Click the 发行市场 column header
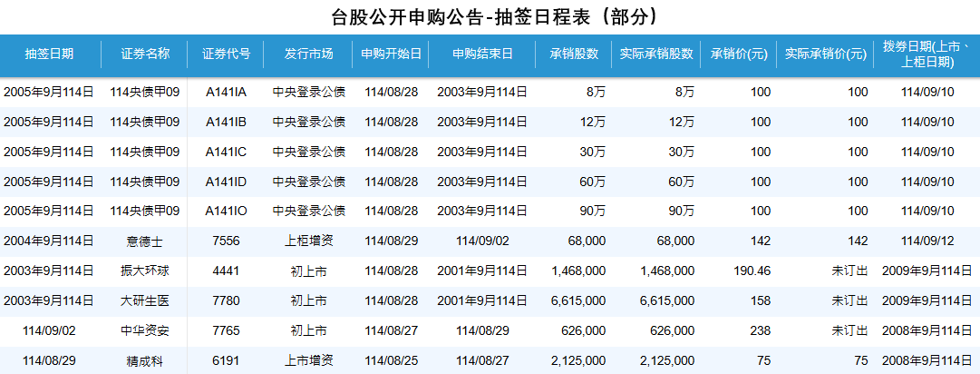The image size is (980, 374). [x=309, y=54]
